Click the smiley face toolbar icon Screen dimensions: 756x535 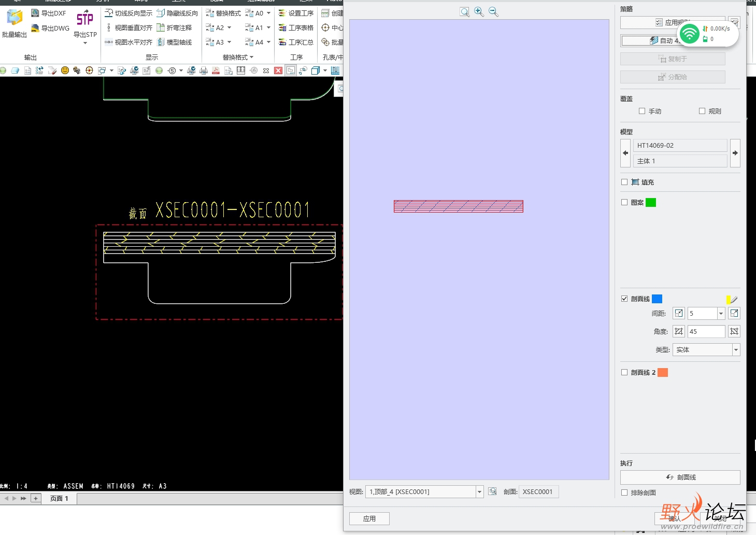(65, 70)
